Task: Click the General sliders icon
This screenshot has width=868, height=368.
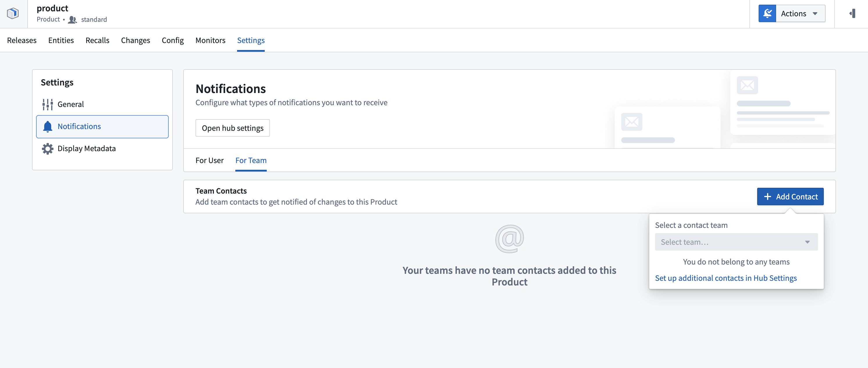Action: tap(47, 104)
